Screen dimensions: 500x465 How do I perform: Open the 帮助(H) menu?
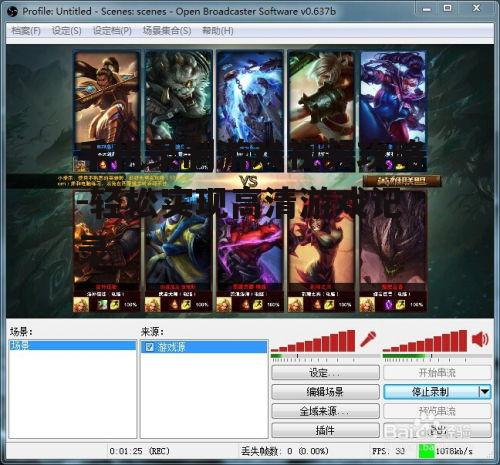217,31
